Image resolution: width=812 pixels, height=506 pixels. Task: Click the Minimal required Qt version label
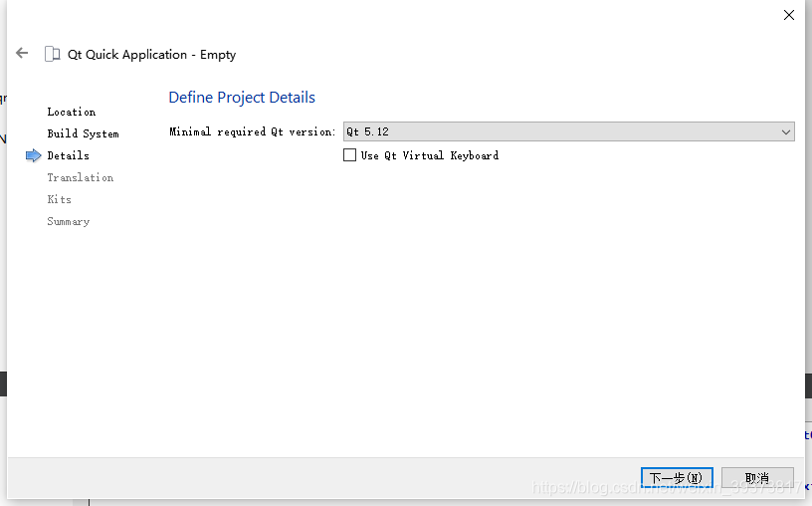[x=252, y=131]
